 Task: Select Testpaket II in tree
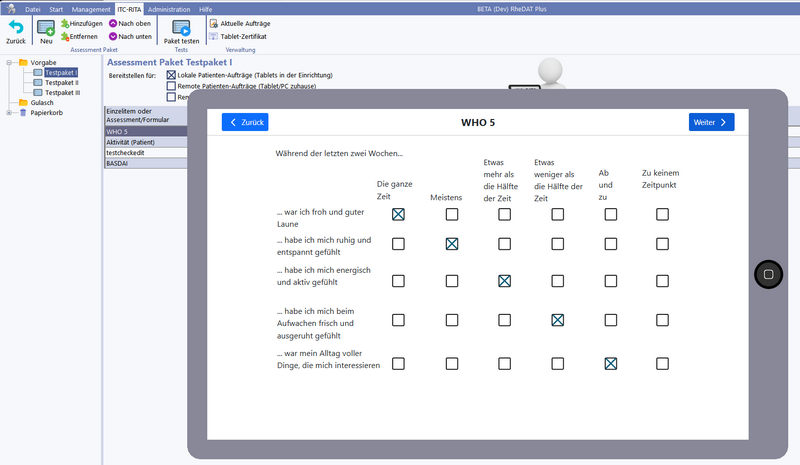click(x=62, y=83)
